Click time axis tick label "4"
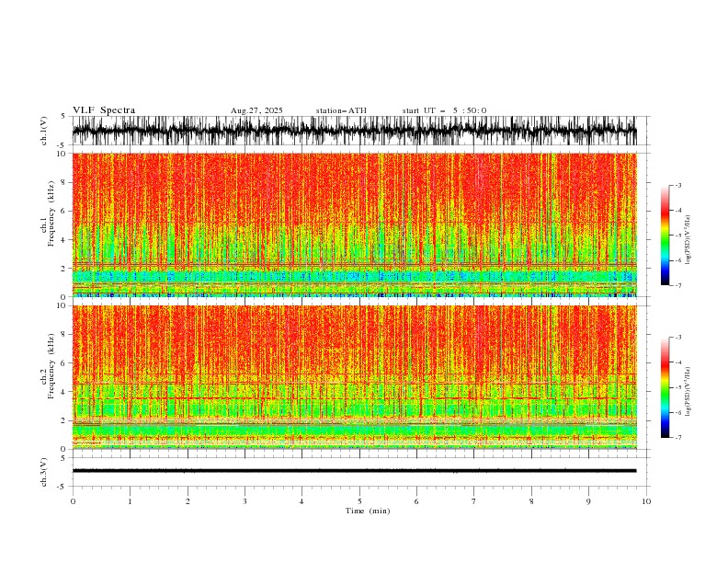Image resolution: width=728 pixels, height=563 pixels. pos(301,501)
